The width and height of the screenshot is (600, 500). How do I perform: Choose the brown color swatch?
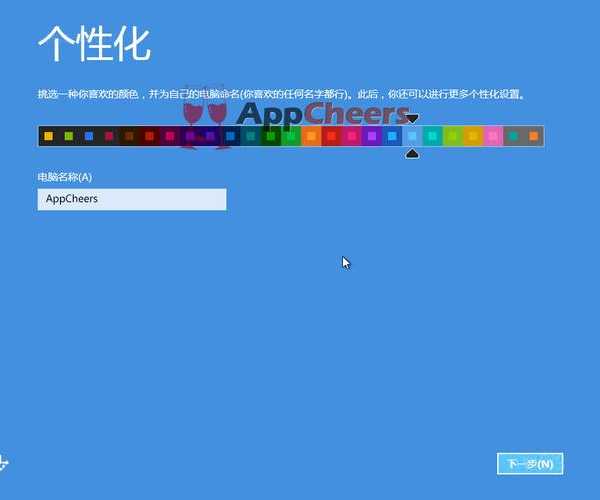pyautogui.click(x=129, y=136)
